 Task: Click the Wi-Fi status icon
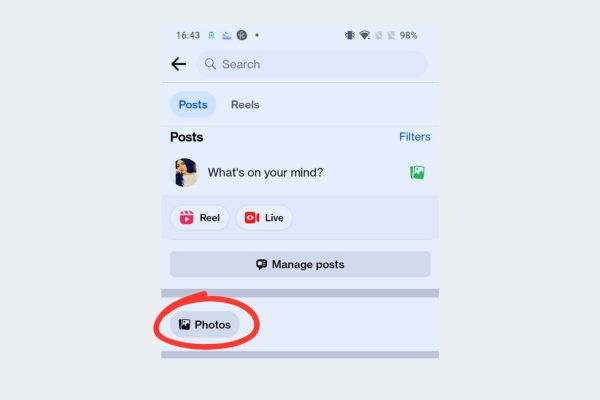pos(365,35)
